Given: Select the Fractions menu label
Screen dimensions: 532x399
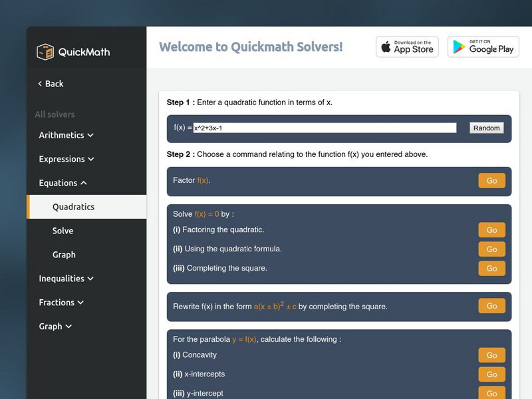Looking at the screenshot, I should point(57,303).
